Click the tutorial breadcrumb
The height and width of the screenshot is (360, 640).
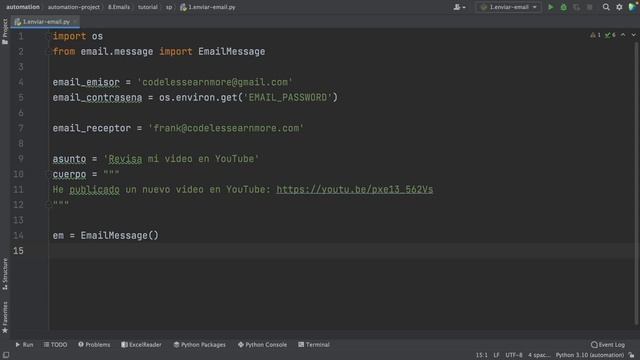click(147, 7)
